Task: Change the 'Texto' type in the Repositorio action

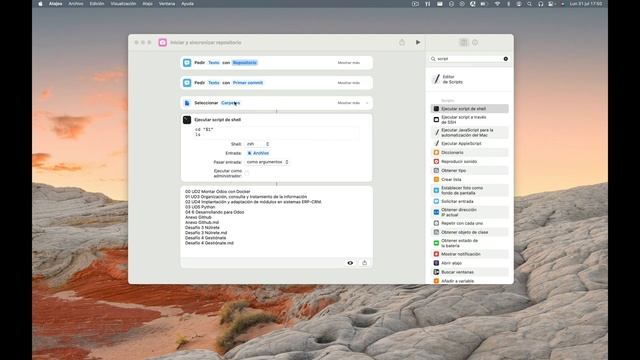Action: coord(214,62)
